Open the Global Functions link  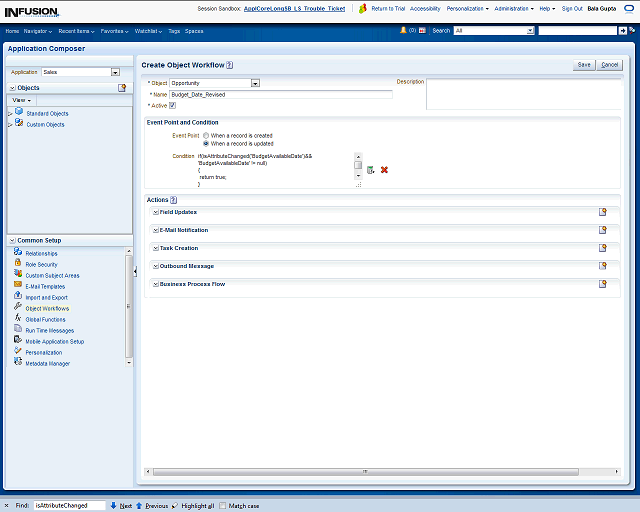45,319
